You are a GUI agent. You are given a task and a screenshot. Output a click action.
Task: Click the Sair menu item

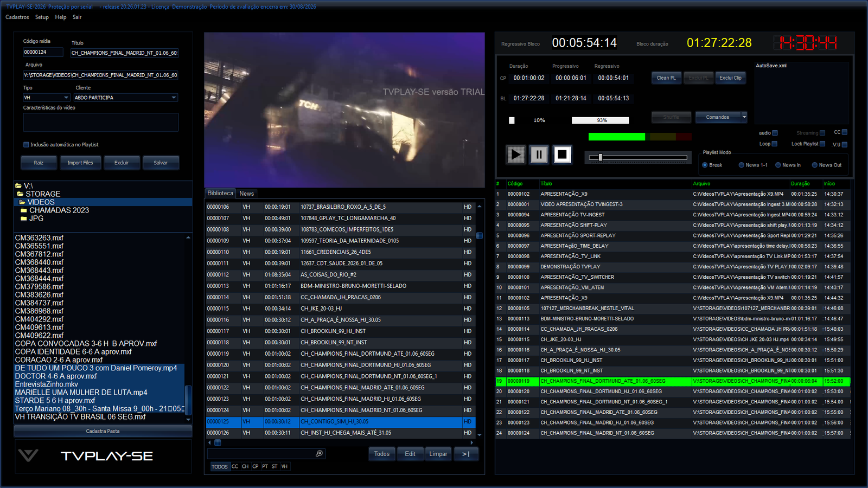[x=77, y=17]
